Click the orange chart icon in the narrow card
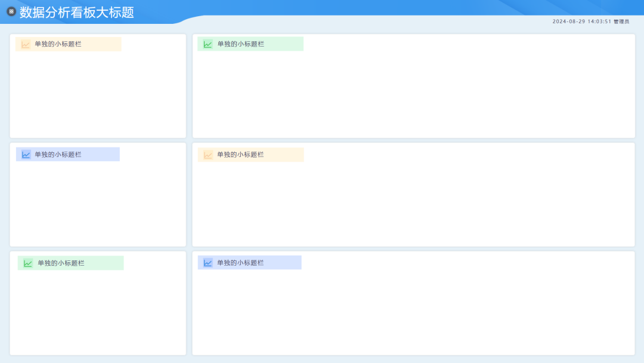This screenshot has height=363, width=644. [x=26, y=44]
